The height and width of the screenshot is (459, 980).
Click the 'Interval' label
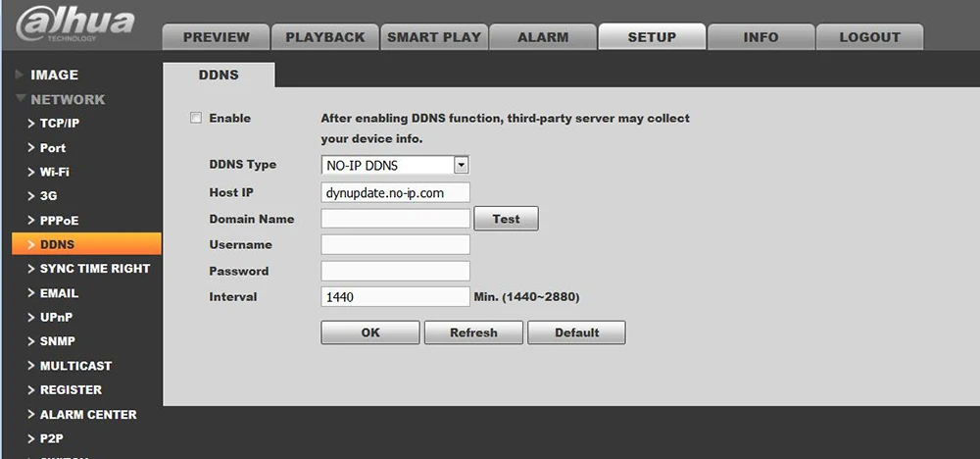click(x=233, y=297)
